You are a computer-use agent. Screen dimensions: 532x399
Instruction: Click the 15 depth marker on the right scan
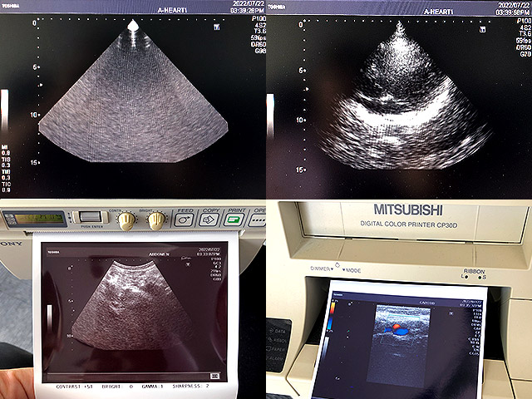coord(299,170)
